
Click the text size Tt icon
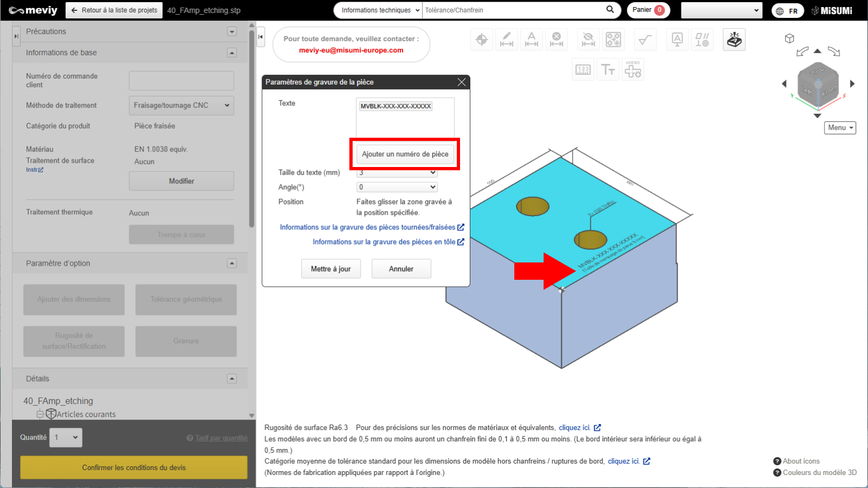608,70
